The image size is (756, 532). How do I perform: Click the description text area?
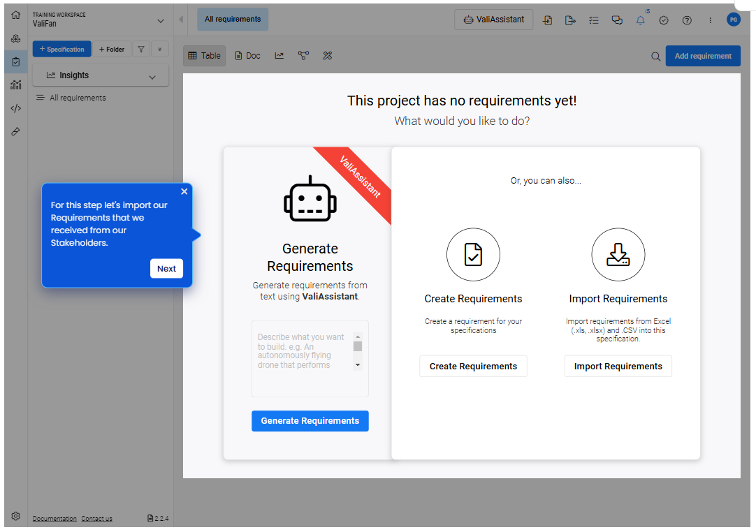tap(310, 359)
